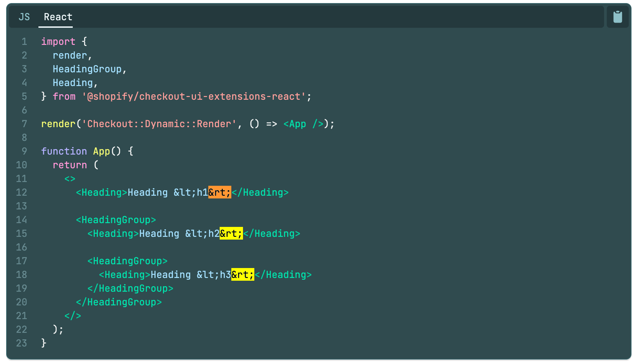Click the return keyword on line 10

coord(70,165)
